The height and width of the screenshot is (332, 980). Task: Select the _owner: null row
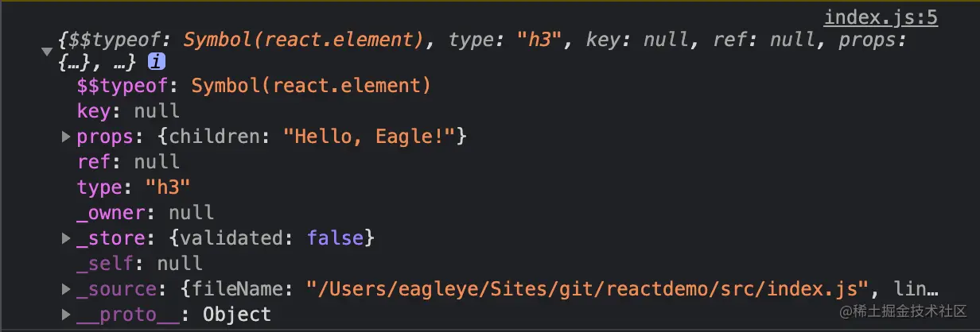(x=146, y=213)
